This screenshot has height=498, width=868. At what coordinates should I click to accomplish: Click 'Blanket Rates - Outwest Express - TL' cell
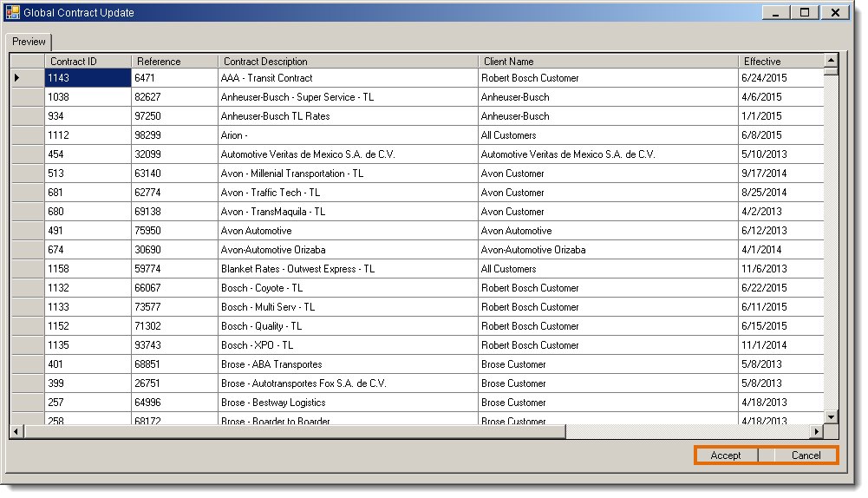tap(349, 269)
